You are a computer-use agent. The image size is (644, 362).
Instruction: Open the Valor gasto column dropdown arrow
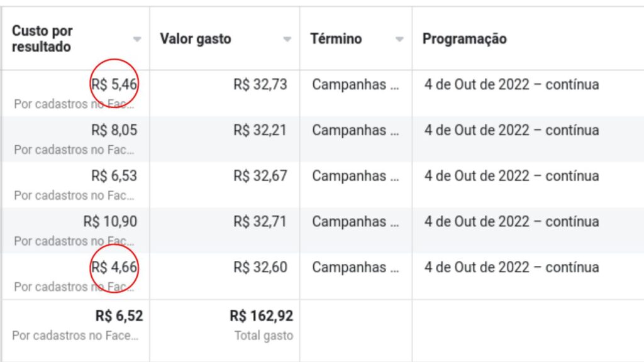tap(287, 40)
